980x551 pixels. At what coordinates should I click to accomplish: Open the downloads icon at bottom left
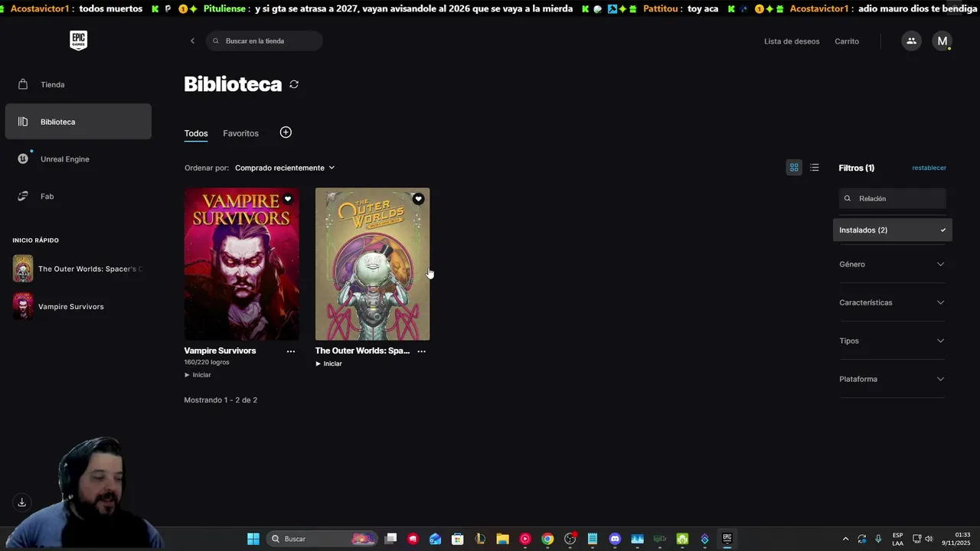point(22,503)
